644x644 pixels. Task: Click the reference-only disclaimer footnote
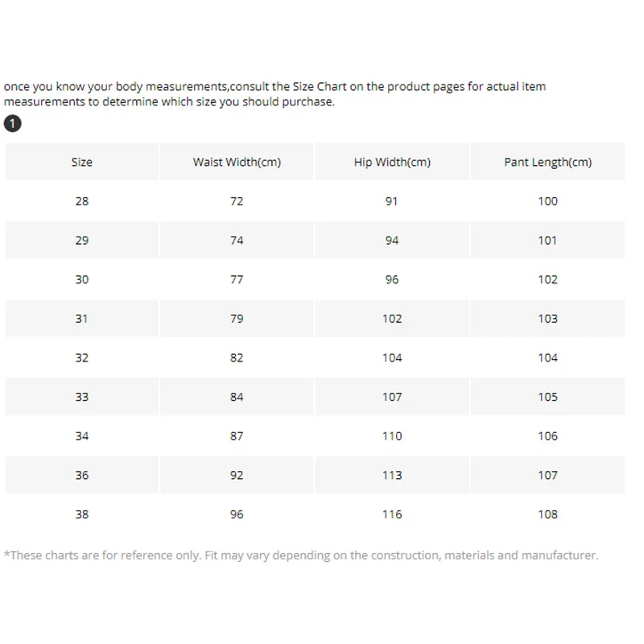click(301, 555)
